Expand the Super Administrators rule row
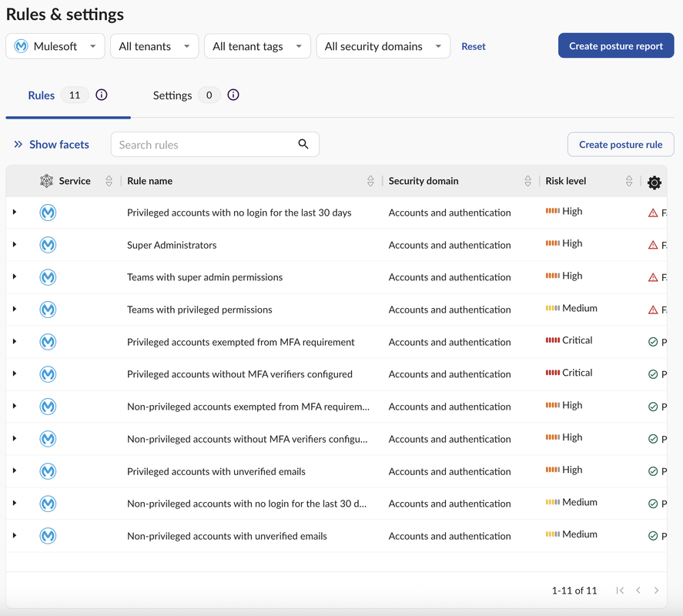 coord(15,245)
